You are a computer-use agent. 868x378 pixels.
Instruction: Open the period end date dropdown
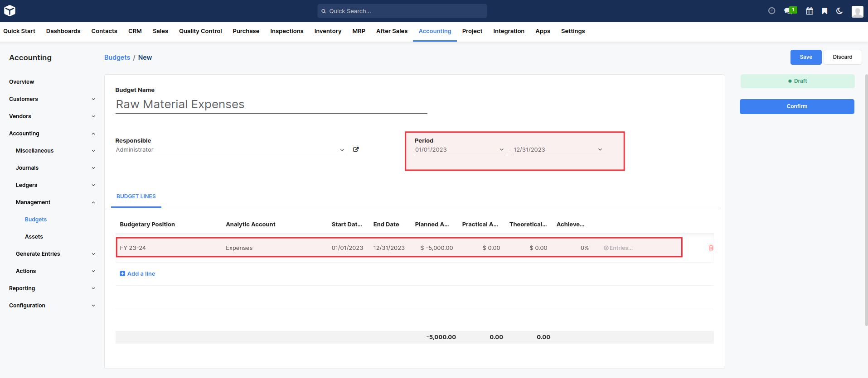click(600, 150)
